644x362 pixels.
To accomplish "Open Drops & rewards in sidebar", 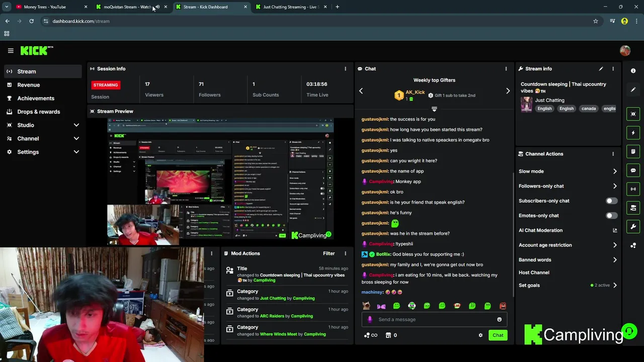I will [x=43, y=112].
